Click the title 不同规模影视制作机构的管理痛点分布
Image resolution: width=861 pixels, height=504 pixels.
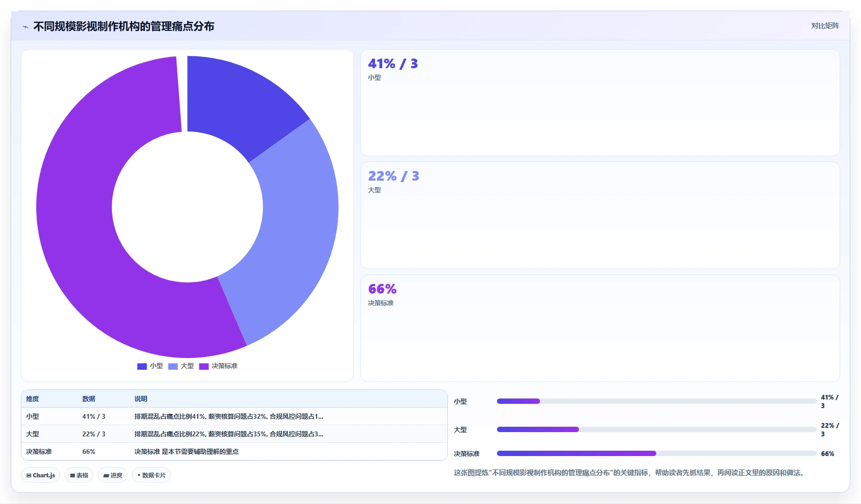[x=124, y=27]
